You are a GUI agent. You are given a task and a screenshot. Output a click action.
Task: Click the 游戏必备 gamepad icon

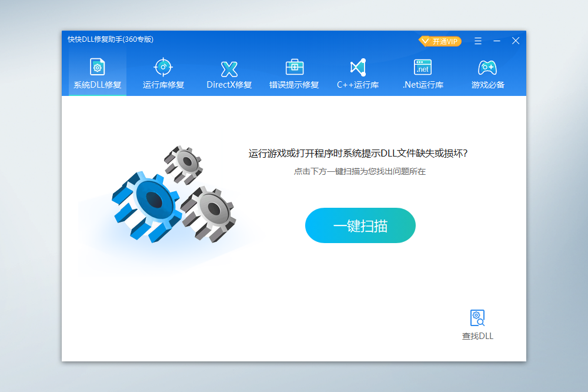point(487,67)
